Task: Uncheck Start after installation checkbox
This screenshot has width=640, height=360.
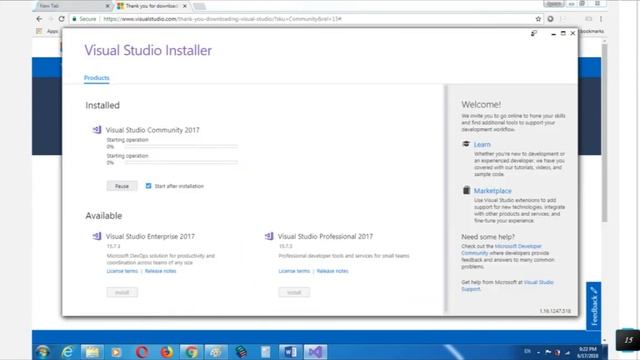Action: tap(149, 186)
